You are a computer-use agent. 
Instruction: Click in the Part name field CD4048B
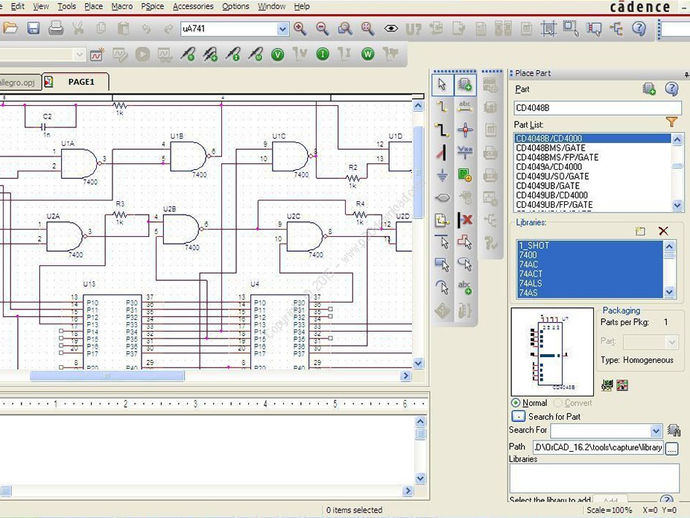[598, 108]
